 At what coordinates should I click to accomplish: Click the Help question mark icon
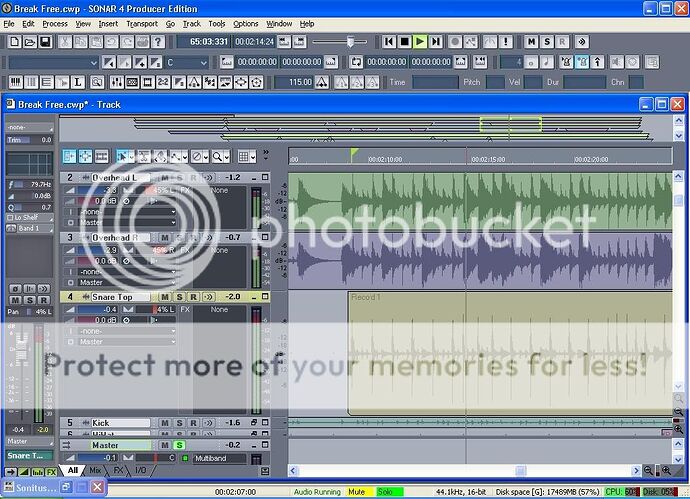pos(158,42)
